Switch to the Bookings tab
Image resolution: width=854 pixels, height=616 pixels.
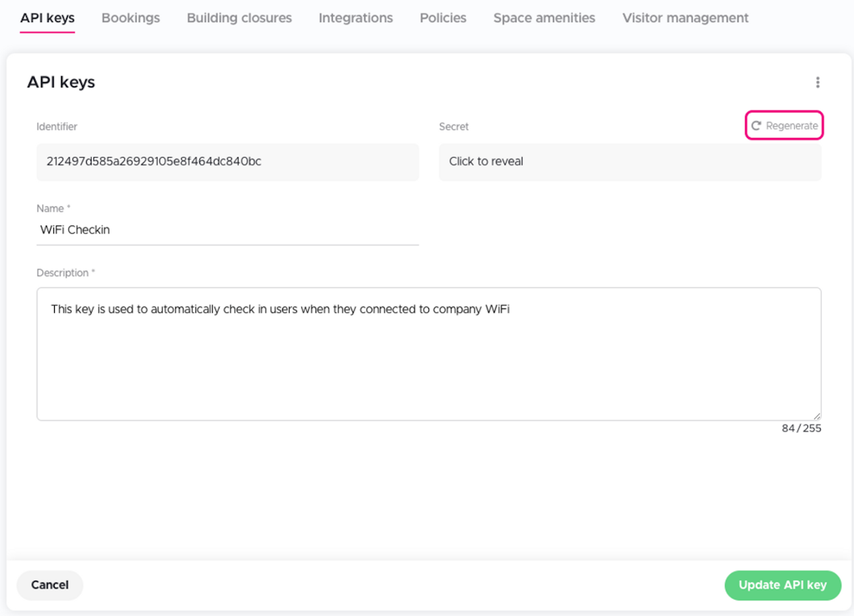pyautogui.click(x=131, y=18)
